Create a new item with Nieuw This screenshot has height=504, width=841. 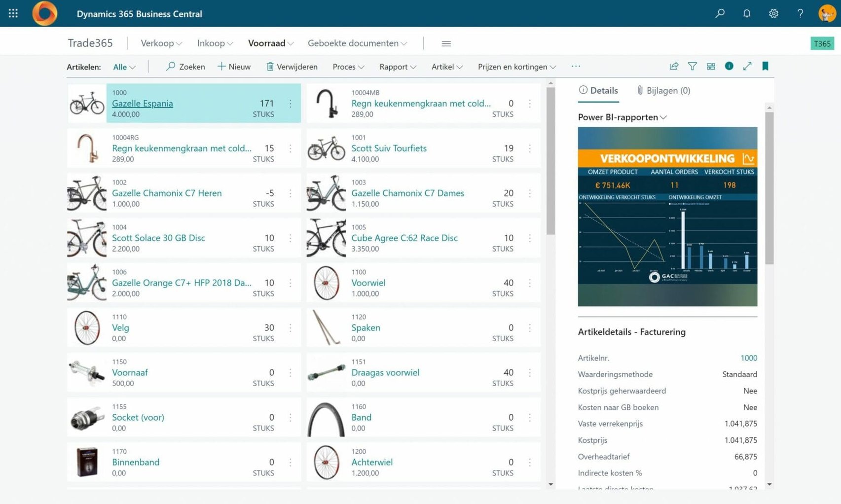[234, 67]
